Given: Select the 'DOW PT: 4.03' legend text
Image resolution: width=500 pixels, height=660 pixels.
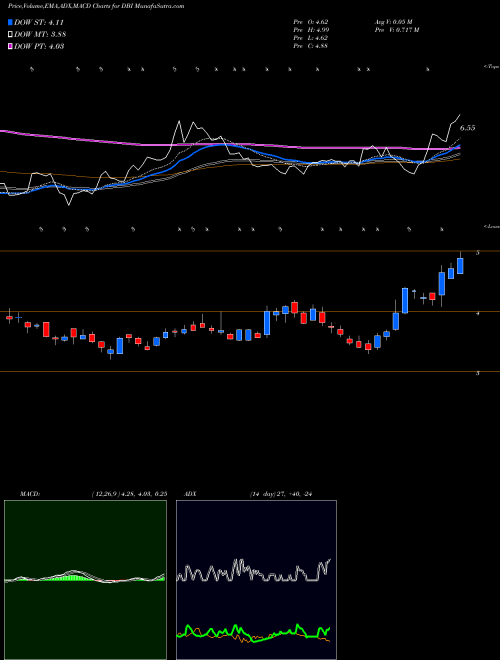Looking at the screenshot, I should [x=39, y=46].
